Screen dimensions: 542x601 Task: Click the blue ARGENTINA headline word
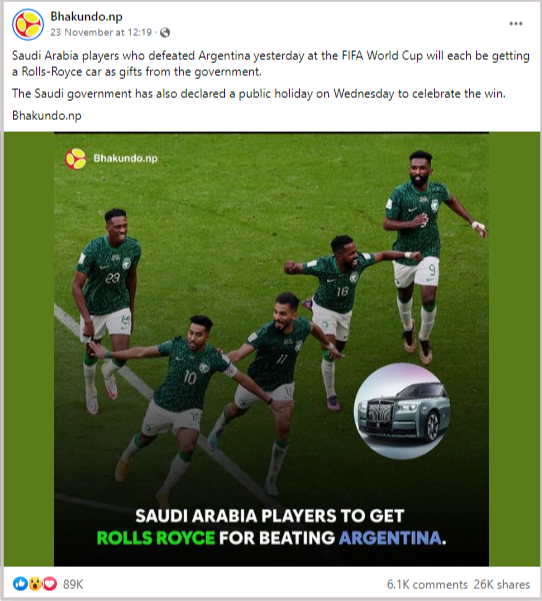pos(390,538)
